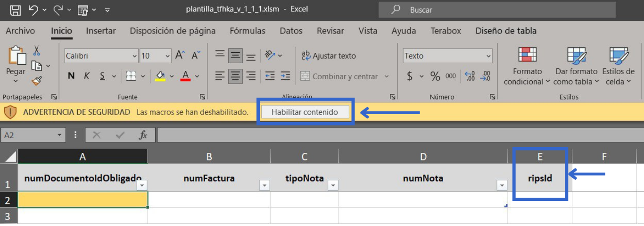644x226 pixels.
Task: Toggle bold formatting N button
Action: tap(71, 76)
